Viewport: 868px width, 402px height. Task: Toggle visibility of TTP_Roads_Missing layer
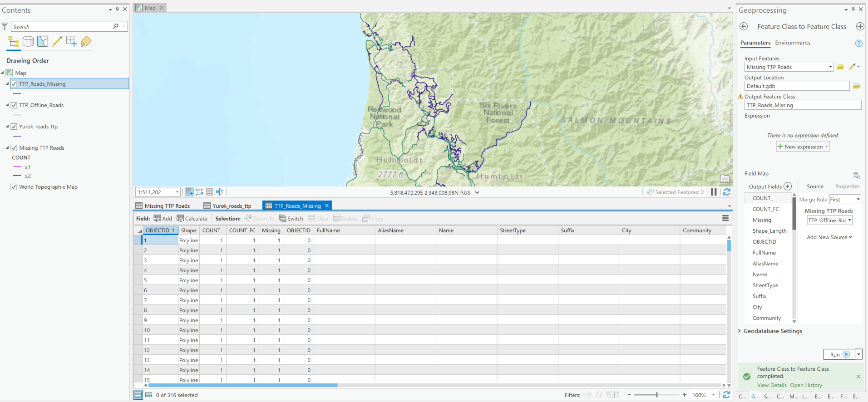[14, 84]
